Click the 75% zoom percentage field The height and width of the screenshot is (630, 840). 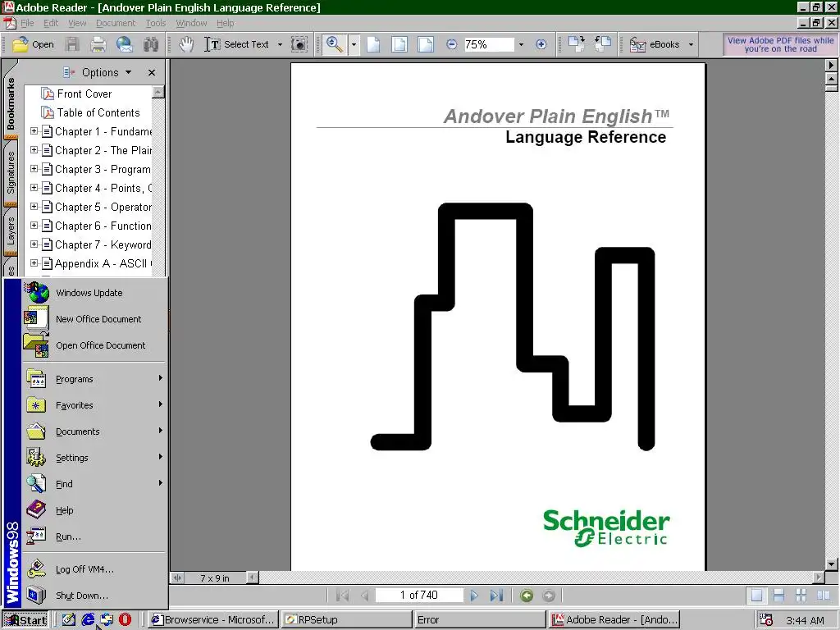click(x=488, y=44)
